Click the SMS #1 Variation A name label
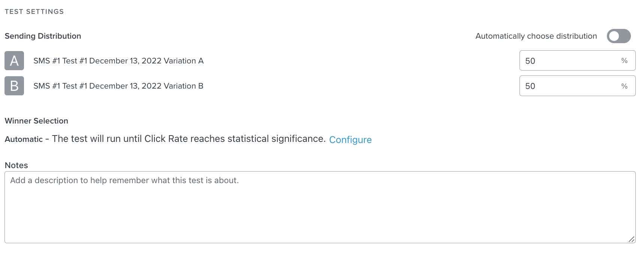Viewport: 644px width, 256px height. point(118,60)
